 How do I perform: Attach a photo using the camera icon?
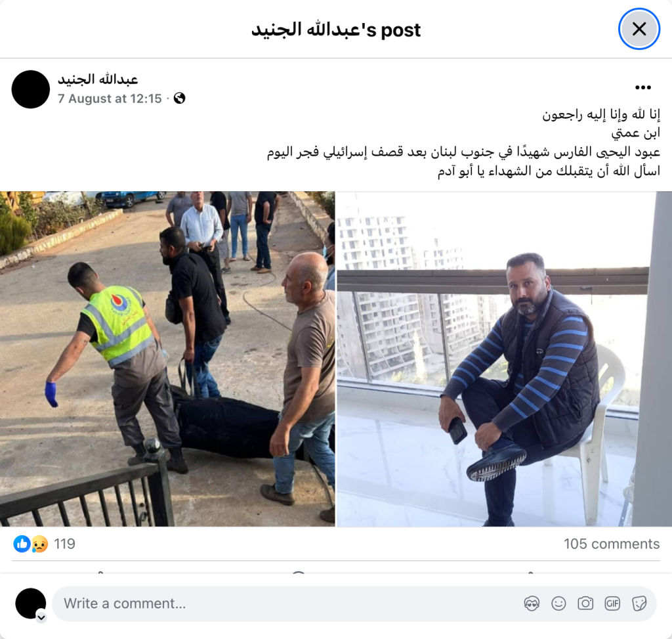pyautogui.click(x=585, y=604)
